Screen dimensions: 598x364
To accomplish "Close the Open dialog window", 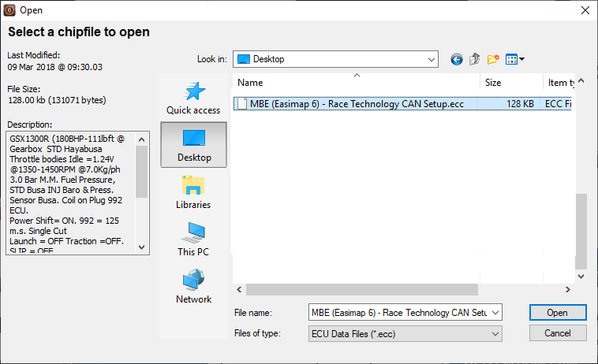I will coord(585,10).
